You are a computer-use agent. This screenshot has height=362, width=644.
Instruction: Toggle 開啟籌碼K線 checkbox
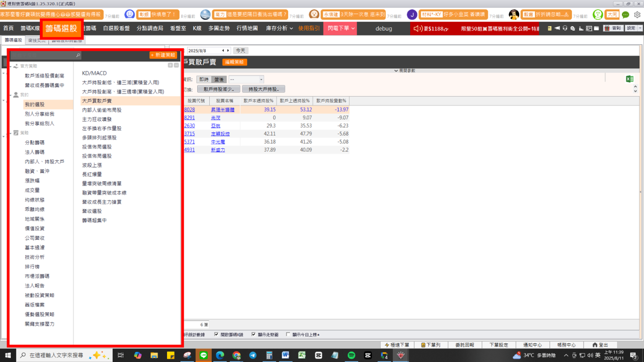coord(216,334)
